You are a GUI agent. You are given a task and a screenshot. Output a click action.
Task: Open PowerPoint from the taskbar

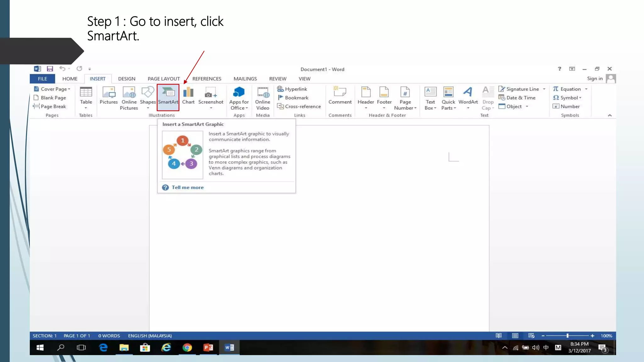(208, 348)
